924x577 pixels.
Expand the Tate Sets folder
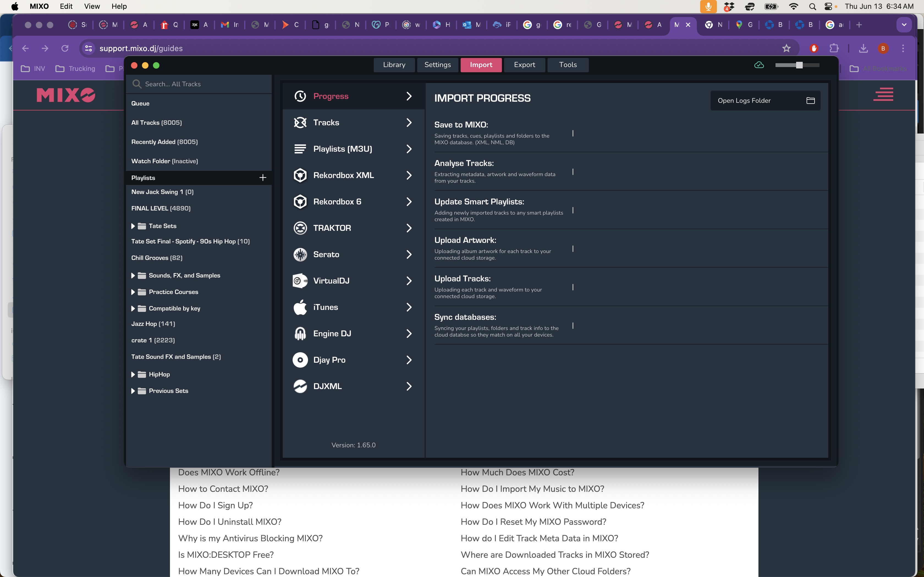133,226
